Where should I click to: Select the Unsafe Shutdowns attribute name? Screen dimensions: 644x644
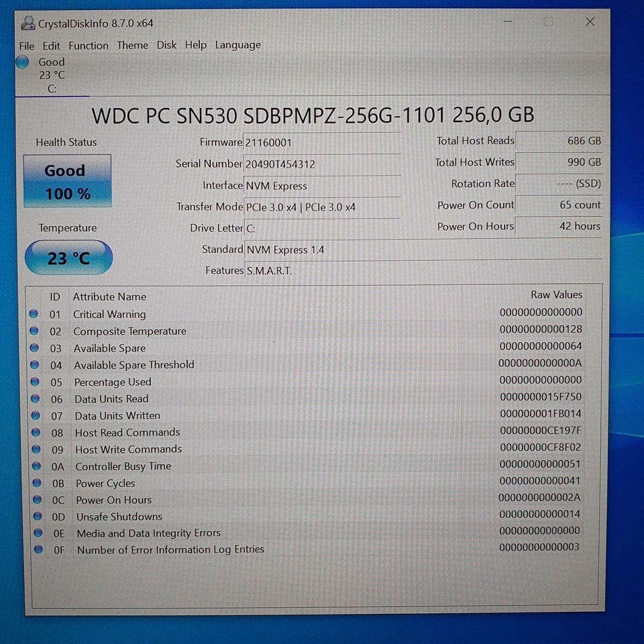coord(119,517)
